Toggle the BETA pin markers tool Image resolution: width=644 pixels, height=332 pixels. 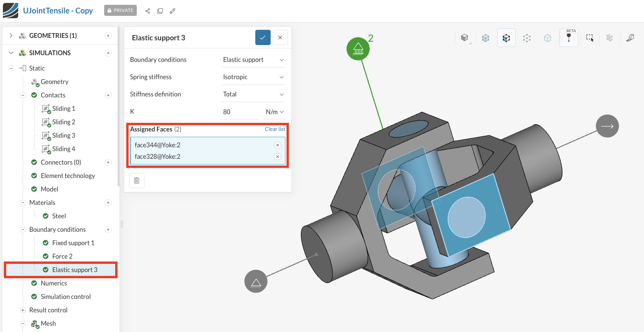[569, 37]
